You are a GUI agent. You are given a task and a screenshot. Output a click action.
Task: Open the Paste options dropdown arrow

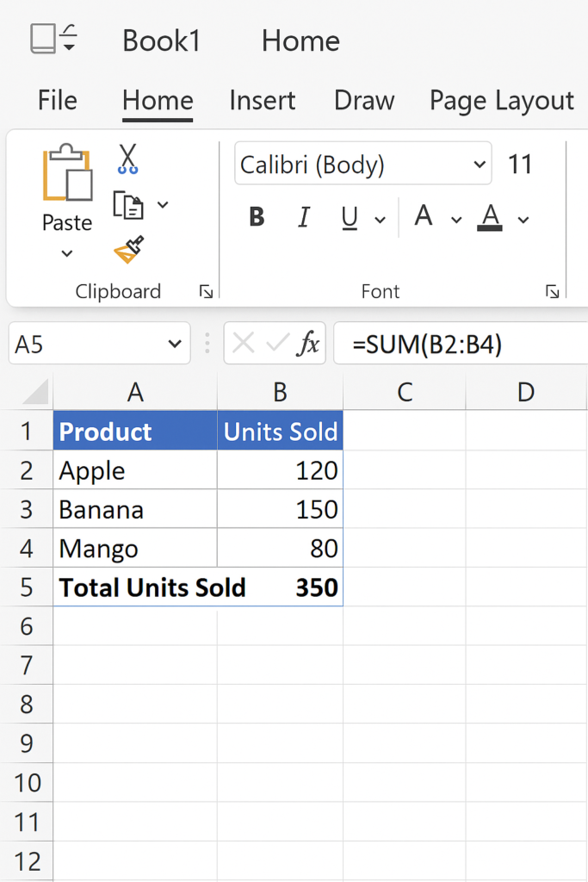point(67,254)
